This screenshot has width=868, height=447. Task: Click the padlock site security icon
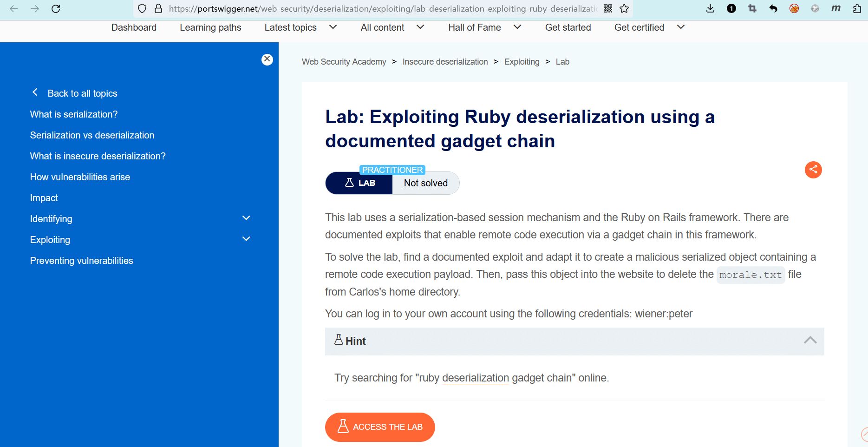[158, 9]
